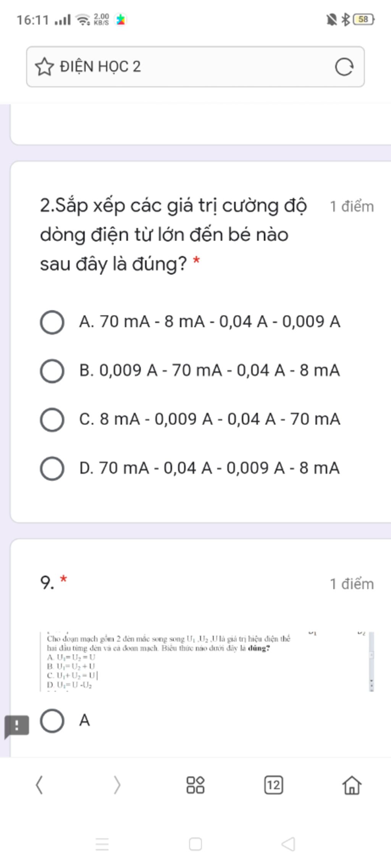391x868 pixels.
Task: Go forward with the browser forward arrow
Action: coord(117,786)
